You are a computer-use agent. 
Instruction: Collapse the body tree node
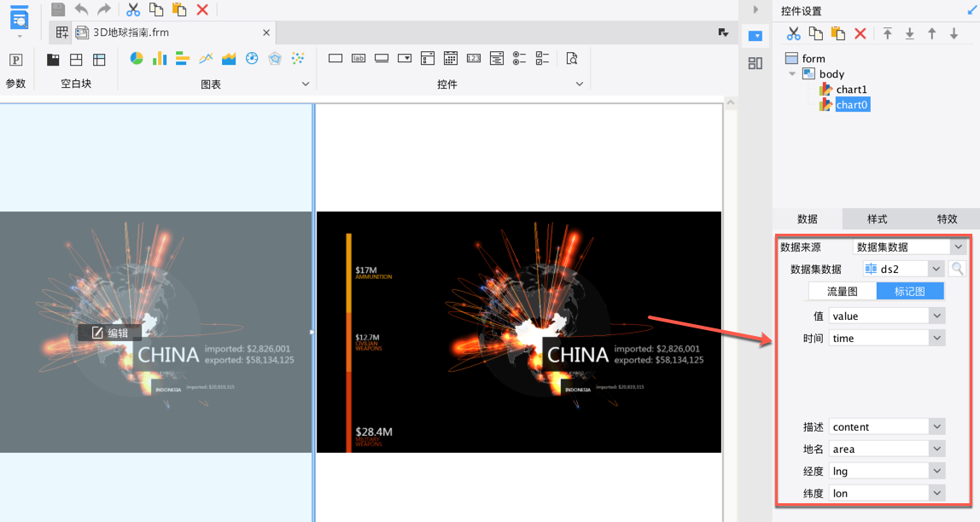tap(792, 74)
